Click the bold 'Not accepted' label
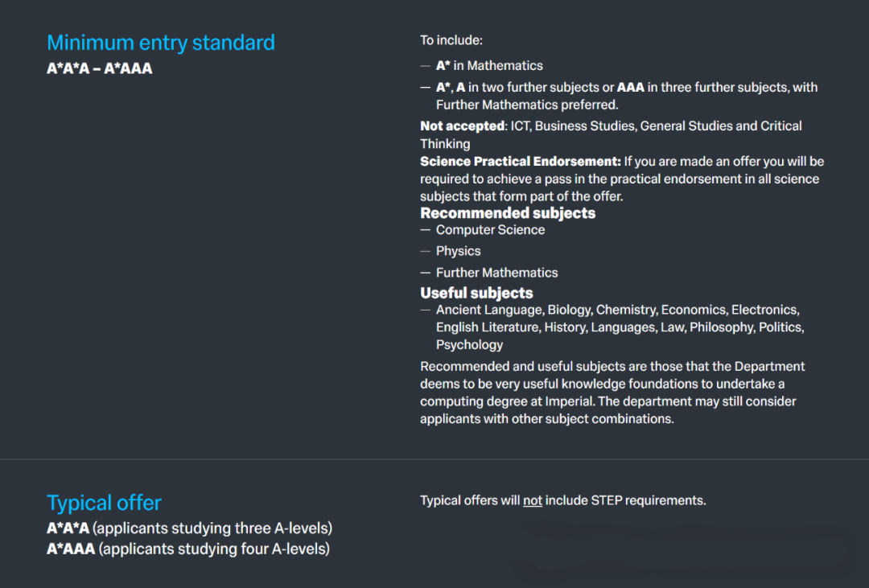869x588 pixels. point(462,125)
